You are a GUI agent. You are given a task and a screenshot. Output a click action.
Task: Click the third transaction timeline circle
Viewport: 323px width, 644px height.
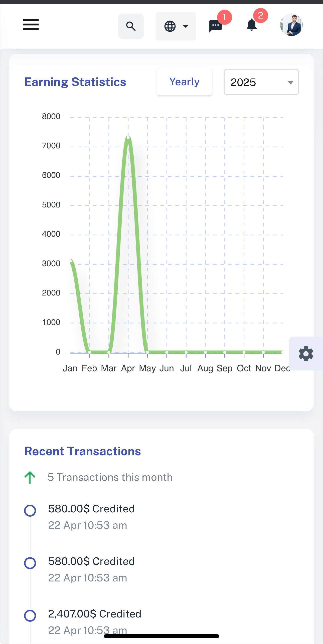(x=30, y=616)
